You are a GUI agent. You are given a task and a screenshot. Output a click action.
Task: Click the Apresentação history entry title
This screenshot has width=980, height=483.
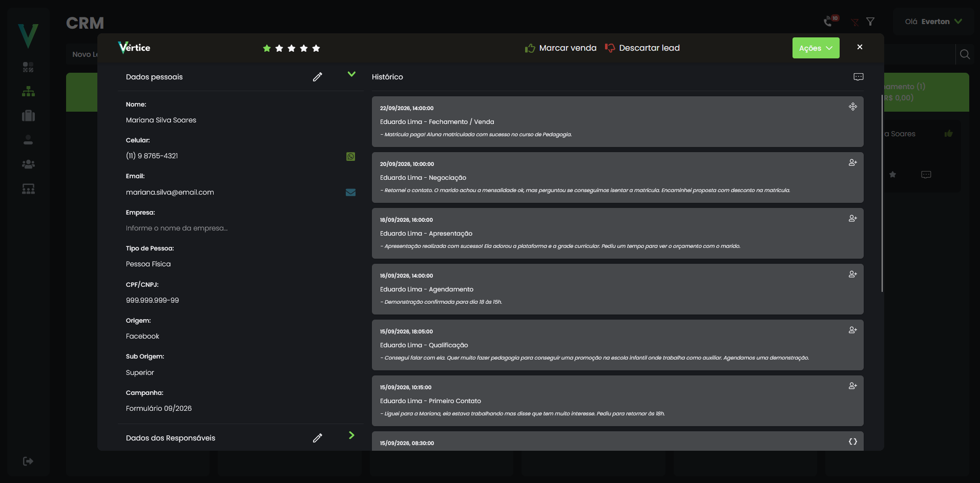426,234
